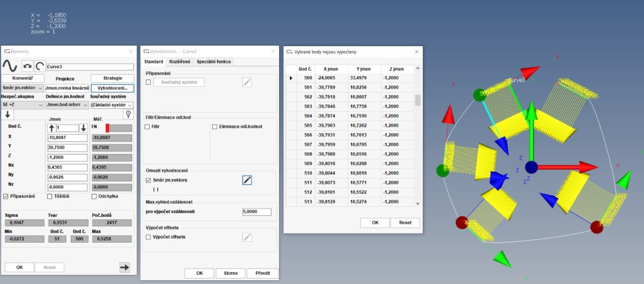Click pencil edit icon next to Směr jm.vektoru
This screenshot has height=284, width=644.
pyautogui.click(x=246, y=180)
